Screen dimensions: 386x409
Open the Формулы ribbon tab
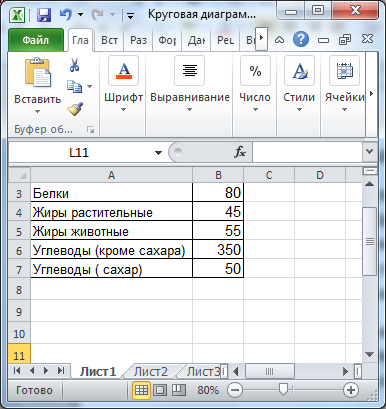(x=167, y=40)
